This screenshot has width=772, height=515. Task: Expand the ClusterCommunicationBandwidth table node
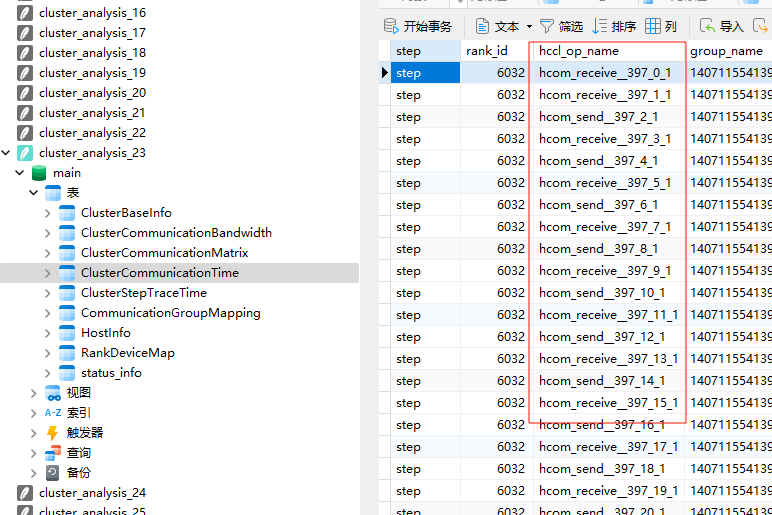(x=47, y=233)
